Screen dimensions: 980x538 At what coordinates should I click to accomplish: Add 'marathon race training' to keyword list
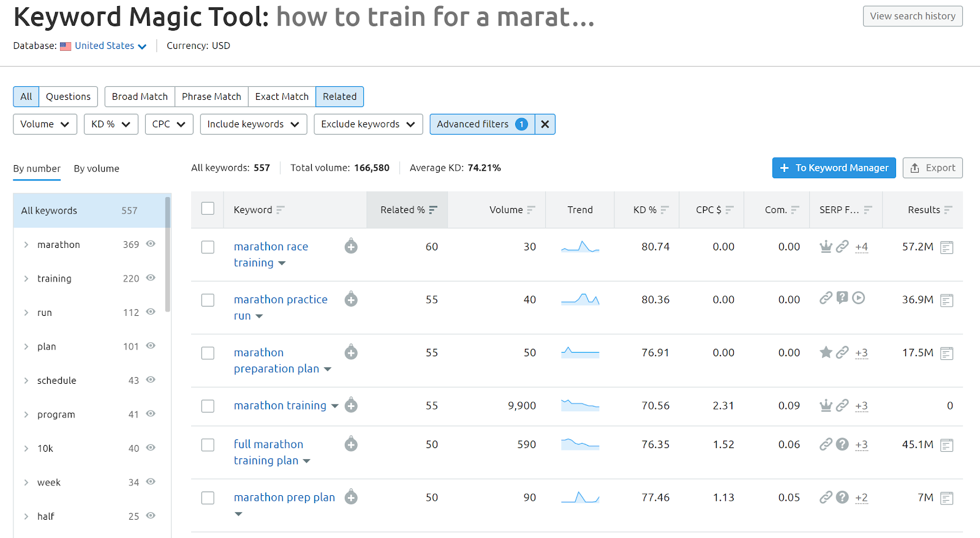point(351,246)
